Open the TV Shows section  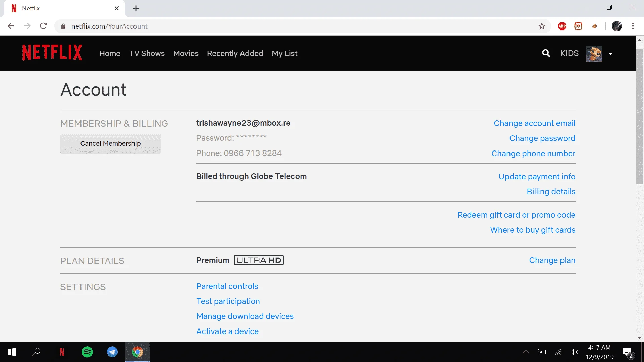point(147,53)
